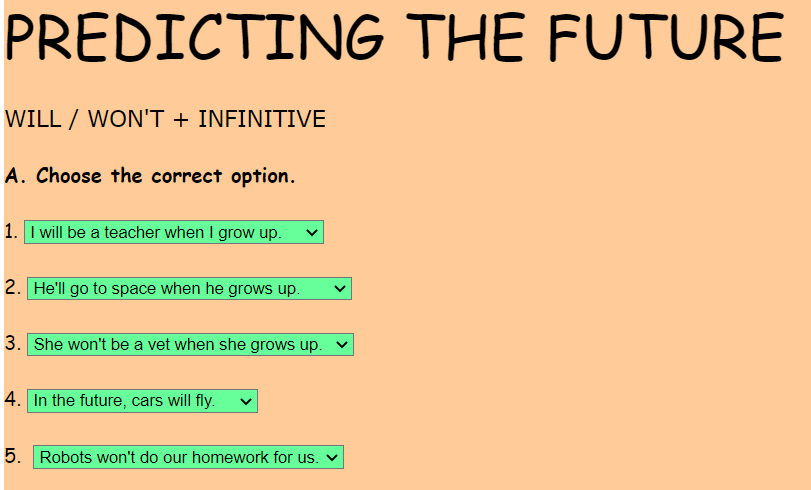Click the 'WILL / WON'T + INFINITIVE' subtitle

click(165, 119)
